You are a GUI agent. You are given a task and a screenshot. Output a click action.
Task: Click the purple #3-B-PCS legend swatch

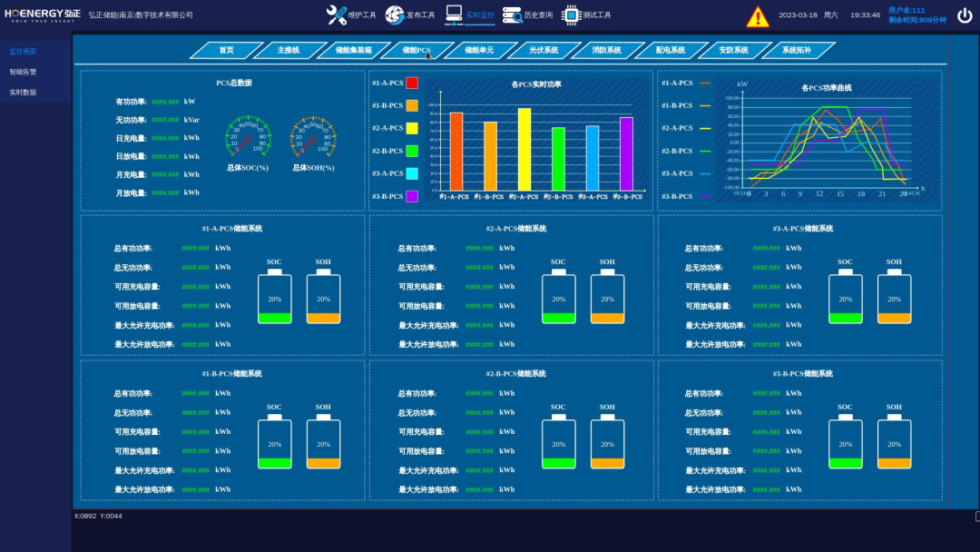[412, 196]
